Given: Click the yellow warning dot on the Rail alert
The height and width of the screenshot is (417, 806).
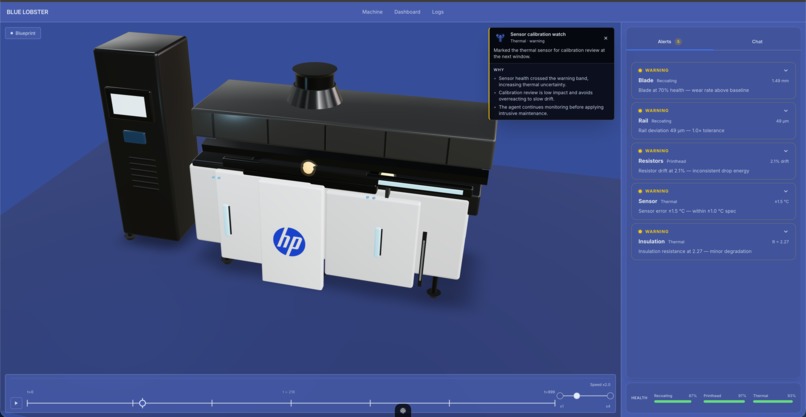Looking at the screenshot, I should (640, 111).
